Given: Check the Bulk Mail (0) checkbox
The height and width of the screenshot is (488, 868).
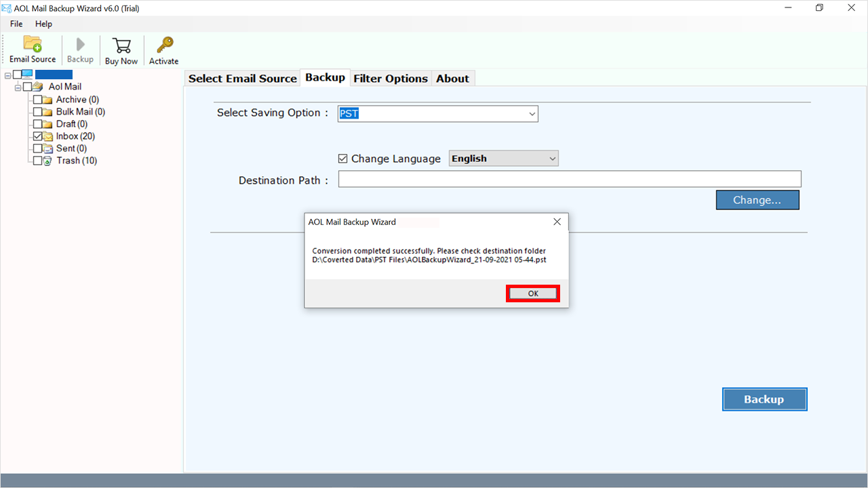Looking at the screenshot, I should 37,112.
